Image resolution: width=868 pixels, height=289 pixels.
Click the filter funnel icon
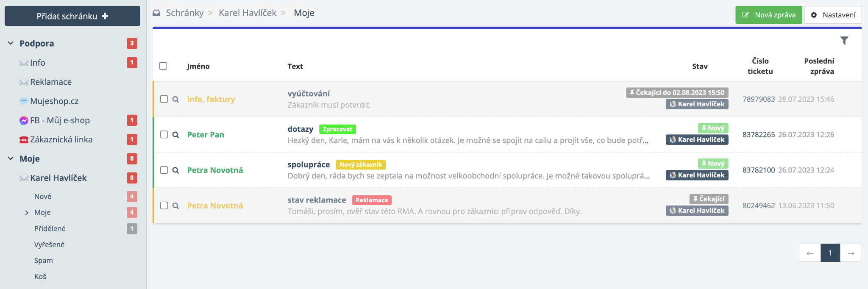coord(844,41)
